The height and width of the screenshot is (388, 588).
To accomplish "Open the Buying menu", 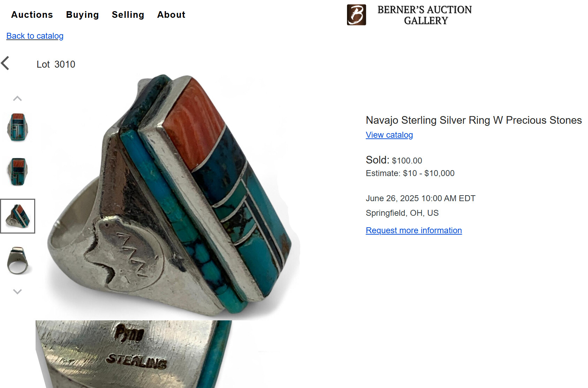I will click(83, 15).
